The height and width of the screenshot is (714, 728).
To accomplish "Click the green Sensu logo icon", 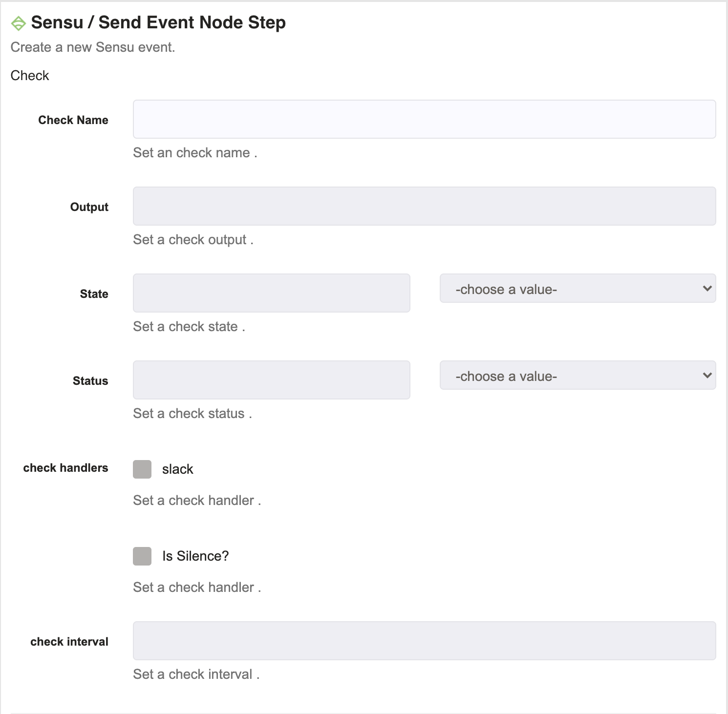I will point(19,23).
